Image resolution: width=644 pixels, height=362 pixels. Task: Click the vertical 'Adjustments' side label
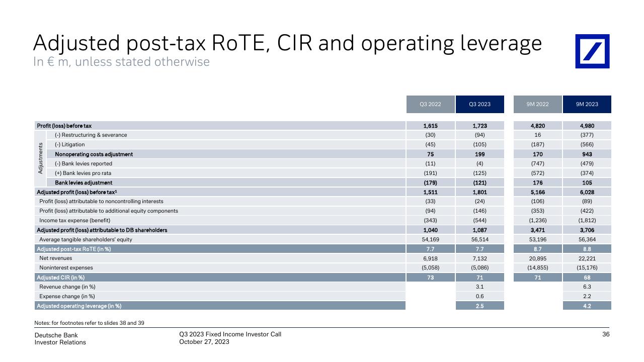pos(41,158)
